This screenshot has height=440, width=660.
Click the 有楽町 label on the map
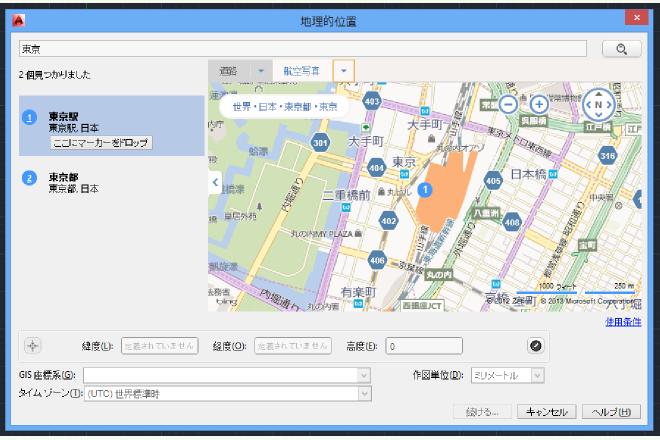358,292
